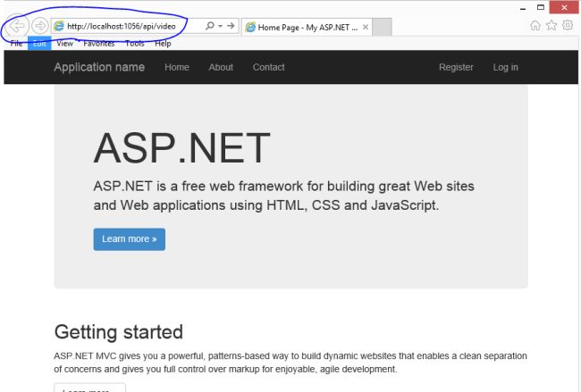Open the address bar autocomplete dropdown arrow
The height and width of the screenshot is (392, 581).
[x=220, y=26]
